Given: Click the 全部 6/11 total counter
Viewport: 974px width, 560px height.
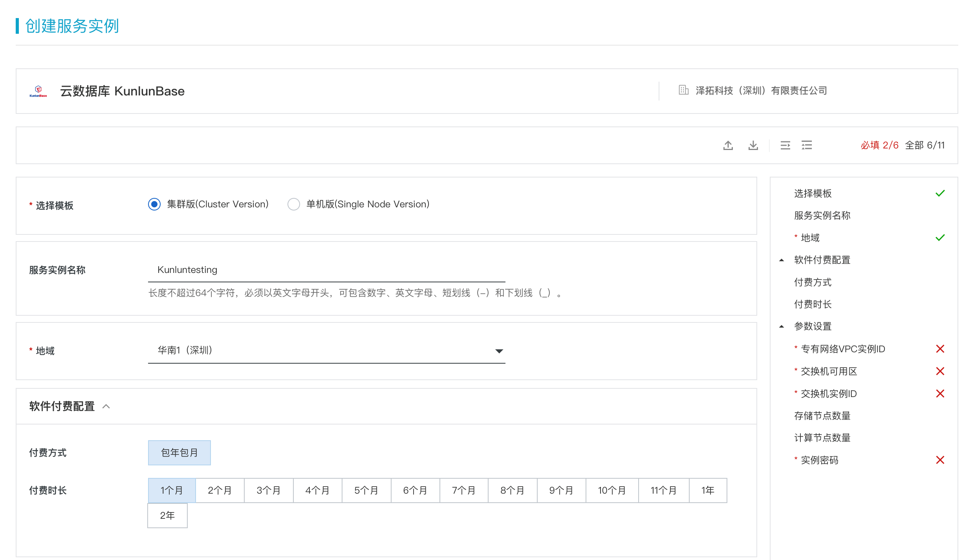Looking at the screenshot, I should pos(925,145).
